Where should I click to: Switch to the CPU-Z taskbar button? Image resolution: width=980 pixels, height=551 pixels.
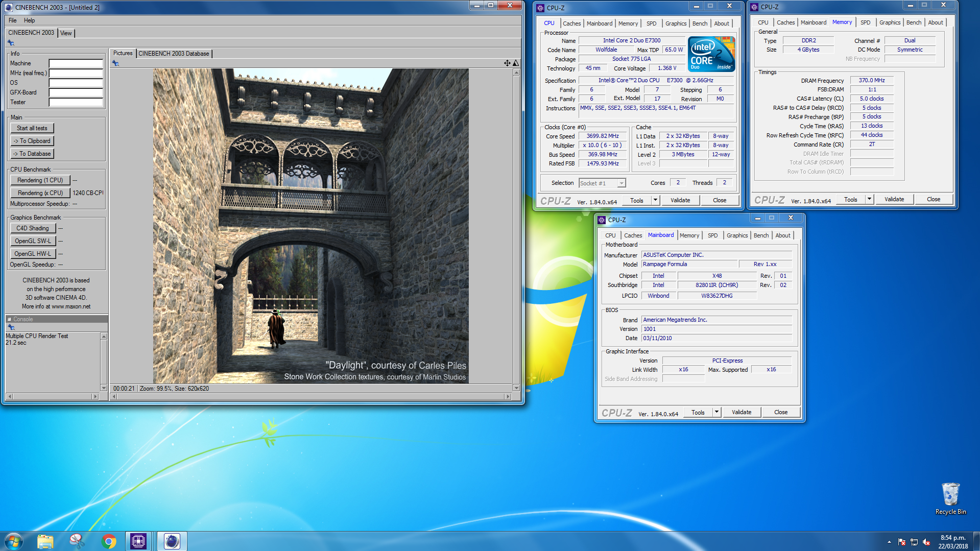pos(138,541)
